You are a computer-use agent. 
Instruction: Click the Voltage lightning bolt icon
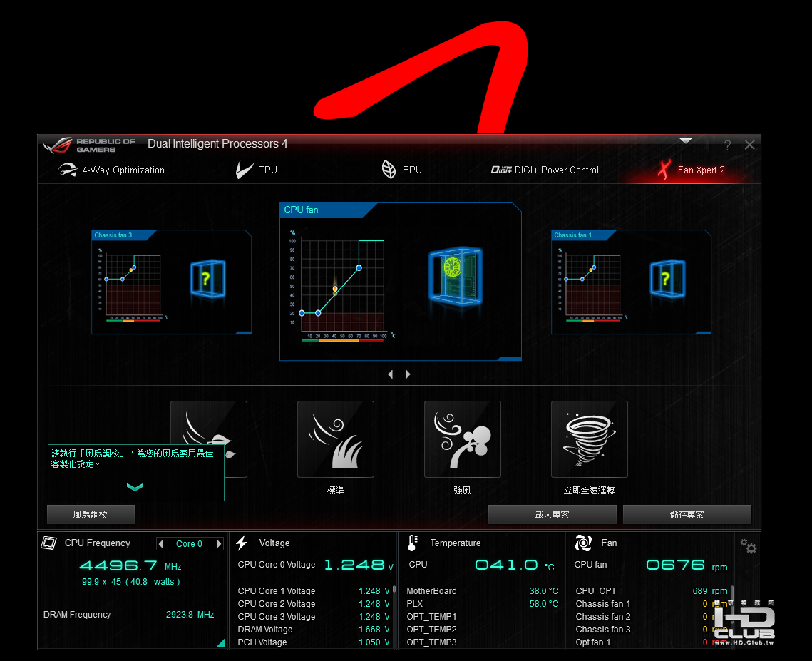coord(242,543)
